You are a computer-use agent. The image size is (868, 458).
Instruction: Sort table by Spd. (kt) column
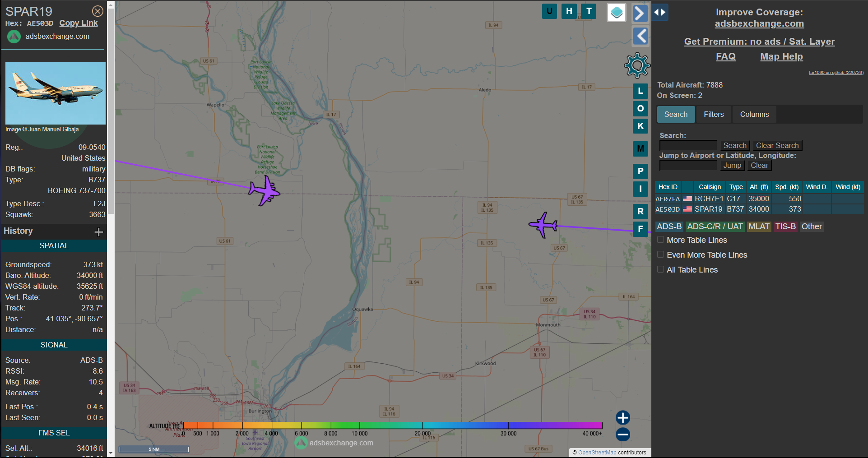pyautogui.click(x=787, y=187)
